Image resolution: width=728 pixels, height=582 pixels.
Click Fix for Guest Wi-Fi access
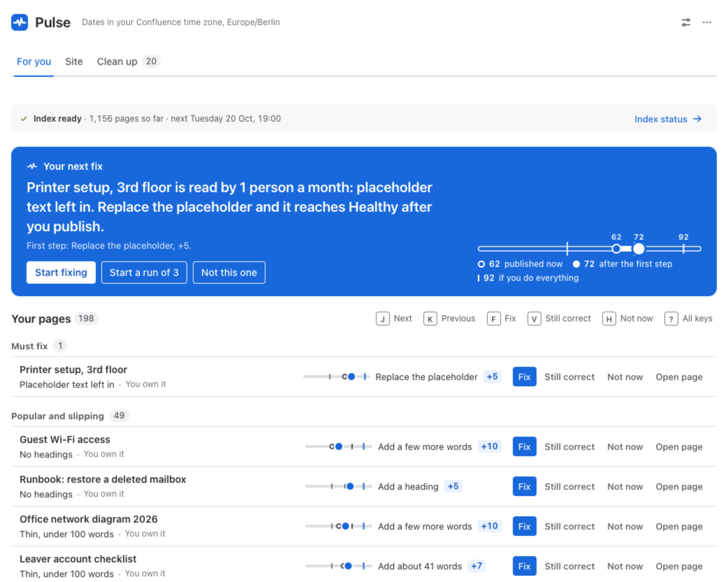click(x=524, y=446)
